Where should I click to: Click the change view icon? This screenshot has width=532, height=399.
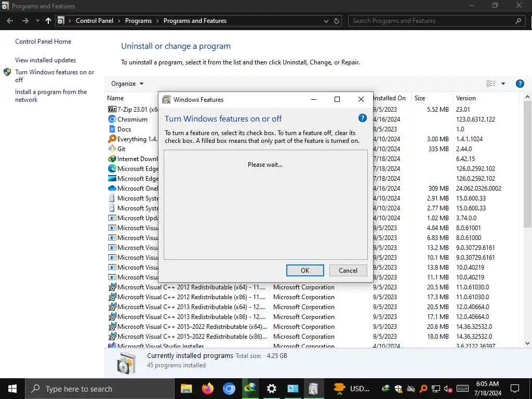coord(490,84)
